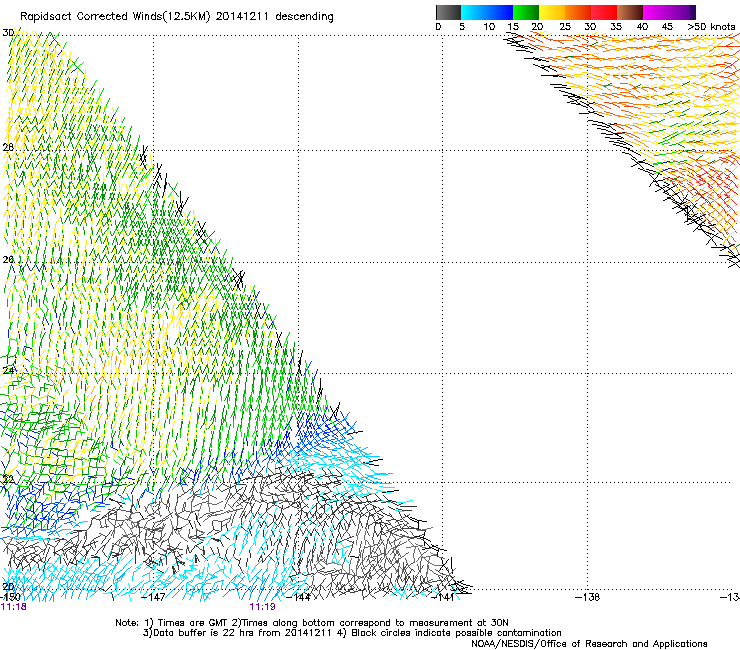Click the longitude label '-138'
The image size is (740, 650).
588,597
